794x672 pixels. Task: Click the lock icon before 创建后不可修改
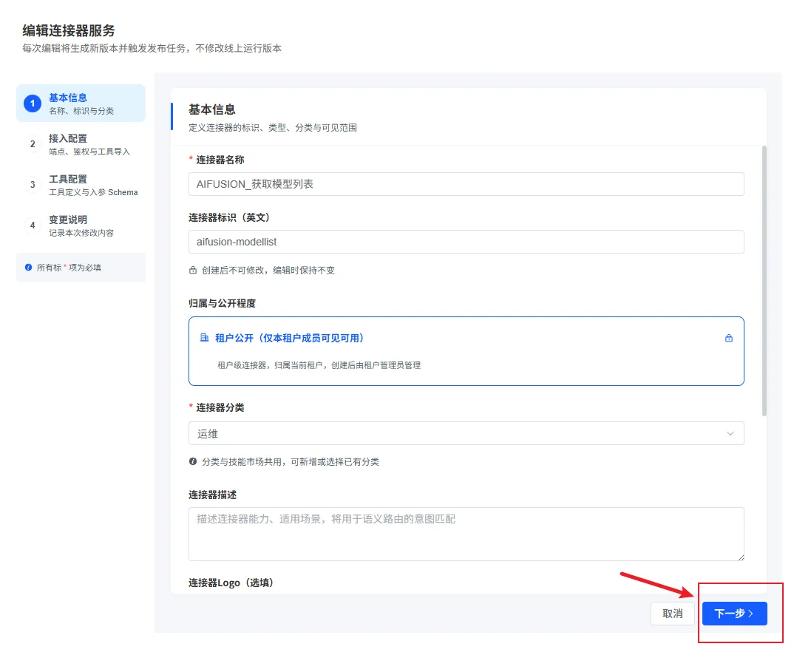(193, 270)
